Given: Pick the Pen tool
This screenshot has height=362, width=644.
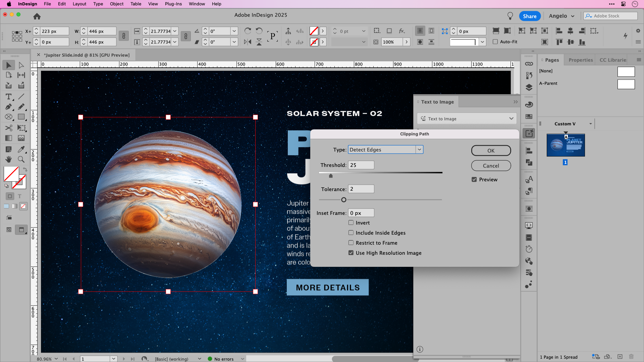Looking at the screenshot, I should tap(9, 107).
